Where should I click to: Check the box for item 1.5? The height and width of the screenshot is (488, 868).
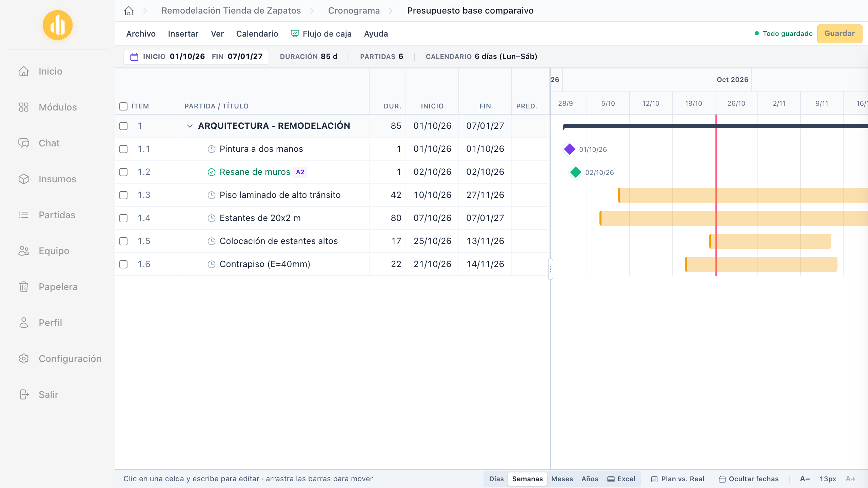pyautogui.click(x=123, y=241)
